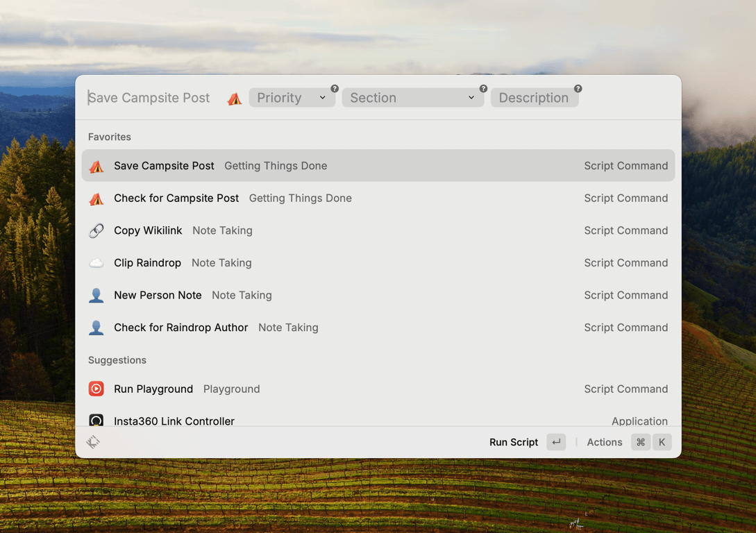Image resolution: width=756 pixels, height=533 pixels.
Task: Click 'Script Command' on Check for Campsite Post row
Action: pos(625,198)
